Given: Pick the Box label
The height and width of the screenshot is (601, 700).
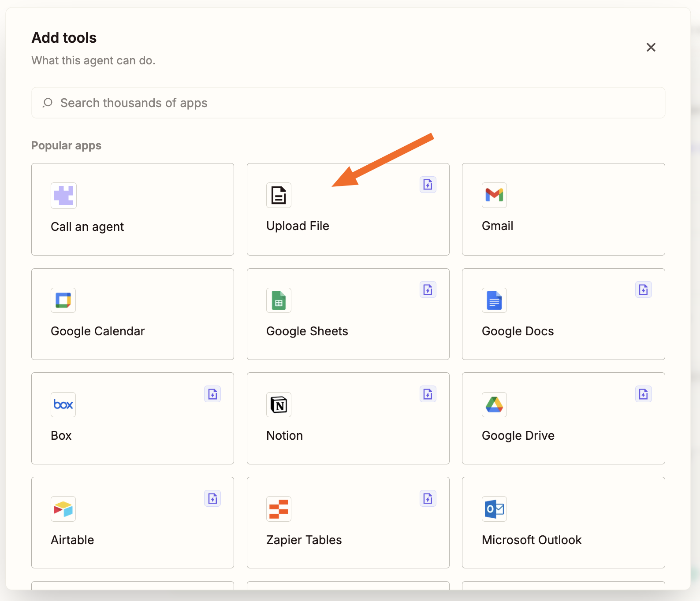Looking at the screenshot, I should point(61,436).
